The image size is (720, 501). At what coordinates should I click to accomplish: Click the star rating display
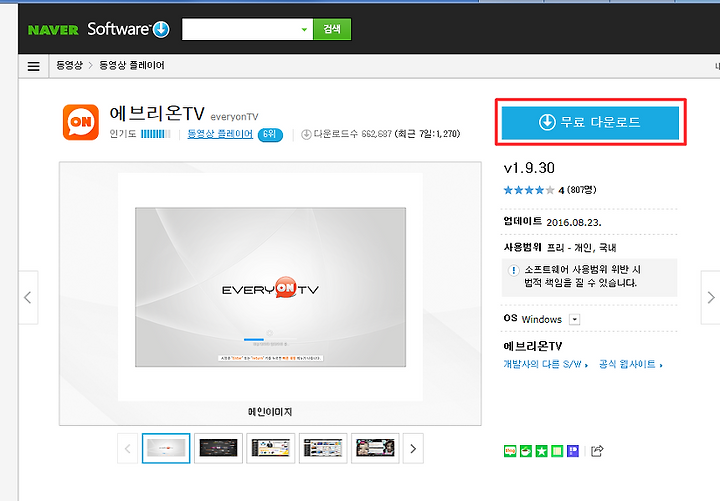[529, 190]
